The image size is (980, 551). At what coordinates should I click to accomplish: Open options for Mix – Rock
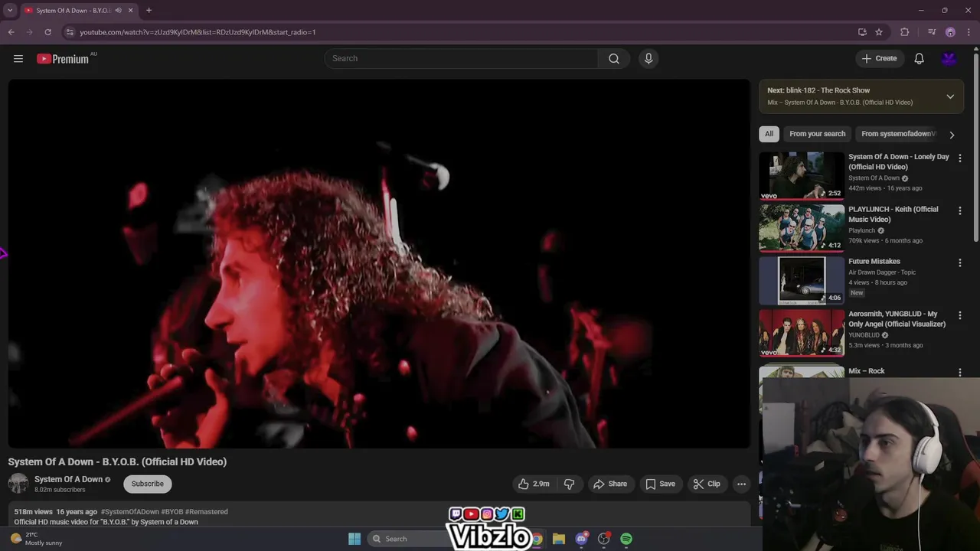click(960, 372)
